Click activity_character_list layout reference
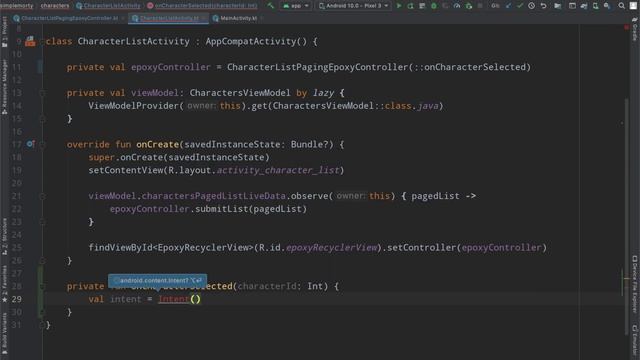Screen dimensions: 640x360 278,170
